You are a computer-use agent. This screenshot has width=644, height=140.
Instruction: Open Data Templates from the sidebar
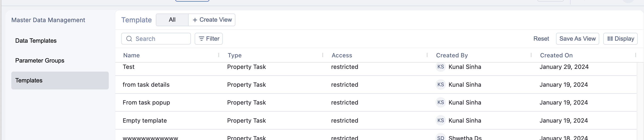coord(36,40)
